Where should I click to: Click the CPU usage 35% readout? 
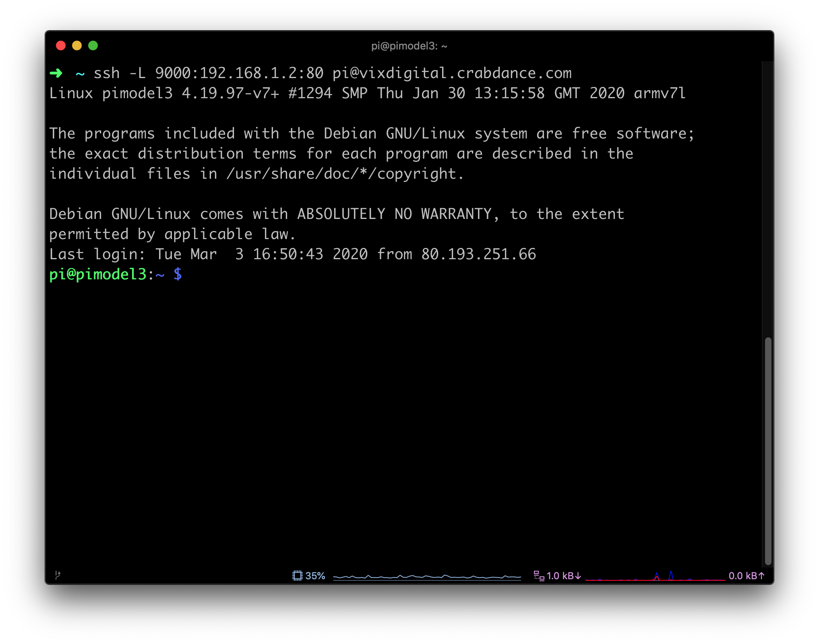click(315, 576)
